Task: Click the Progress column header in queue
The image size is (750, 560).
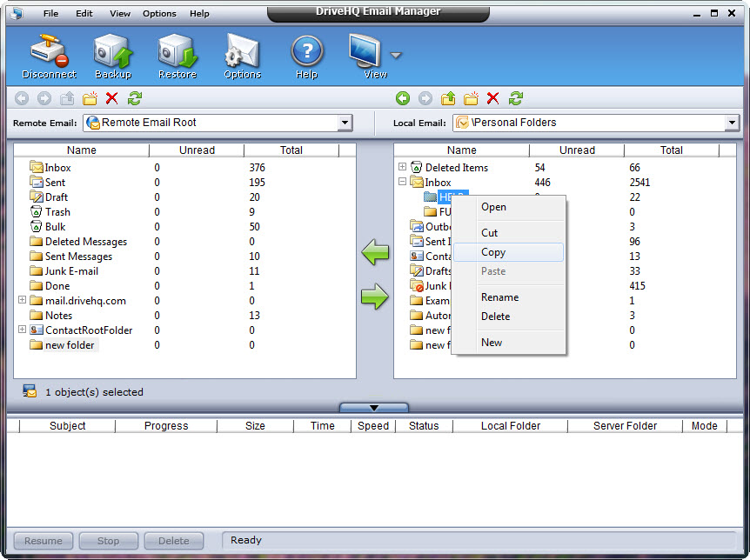Action: tap(166, 425)
